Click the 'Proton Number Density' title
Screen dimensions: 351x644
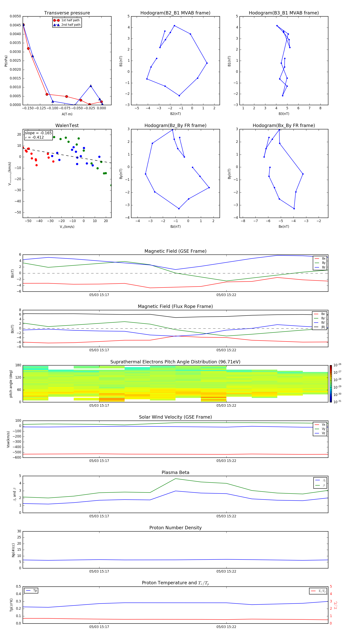[175, 528]
